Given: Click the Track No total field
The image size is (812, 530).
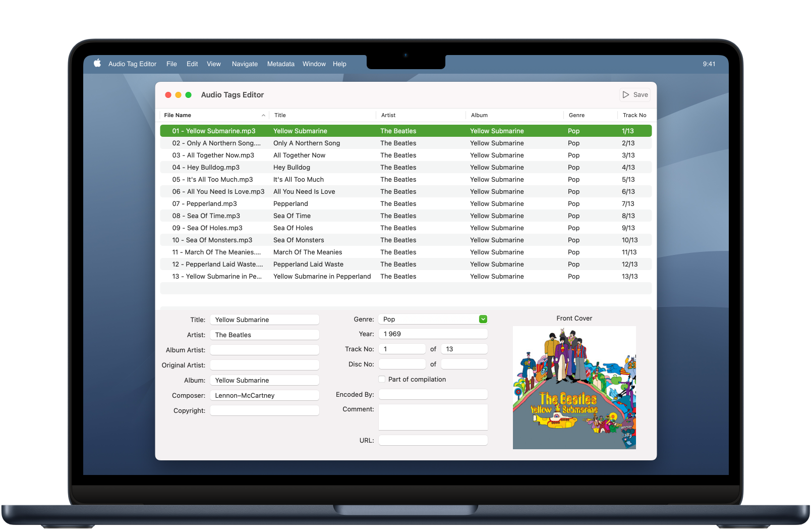Looking at the screenshot, I should (465, 349).
